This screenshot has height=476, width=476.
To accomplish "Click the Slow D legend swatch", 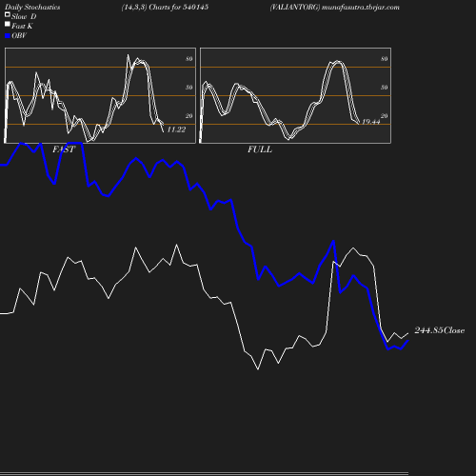I will coord(8,14).
